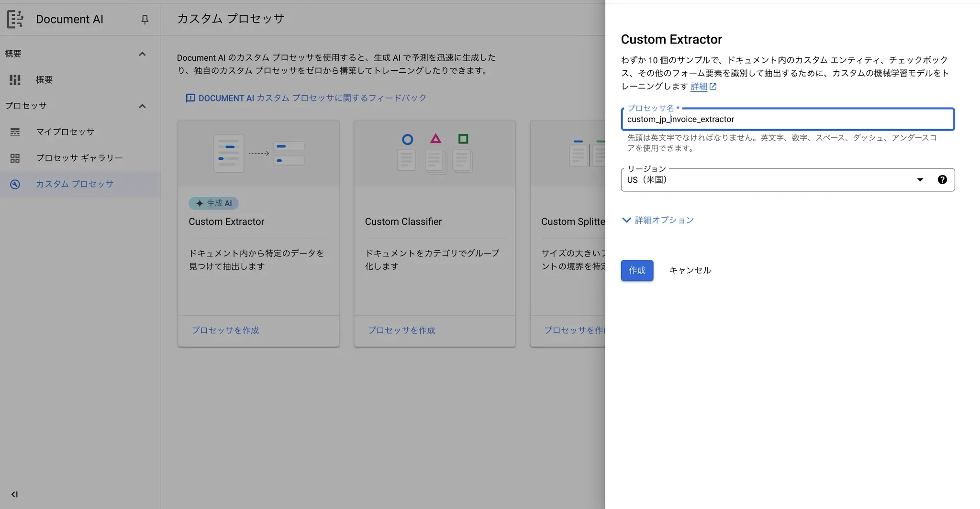Click the Custom Extractor card title
This screenshot has width=980, height=509.
click(x=226, y=221)
